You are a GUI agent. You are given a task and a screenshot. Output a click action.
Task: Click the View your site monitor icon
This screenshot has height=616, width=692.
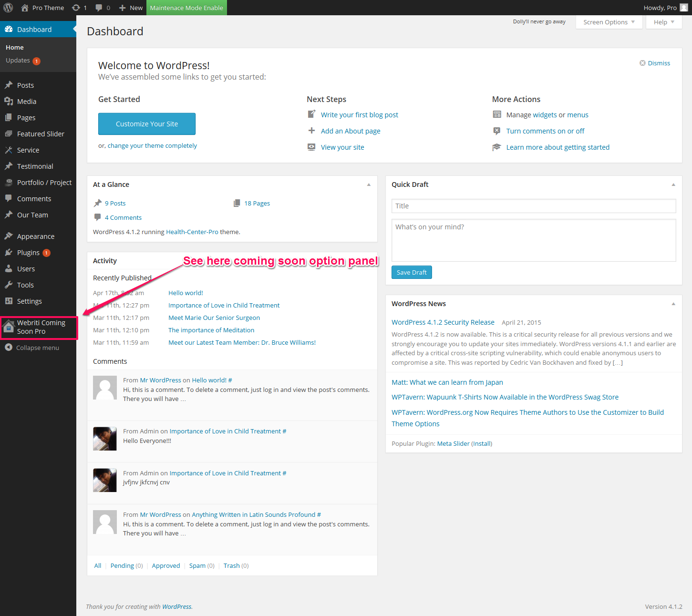point(311,147)
